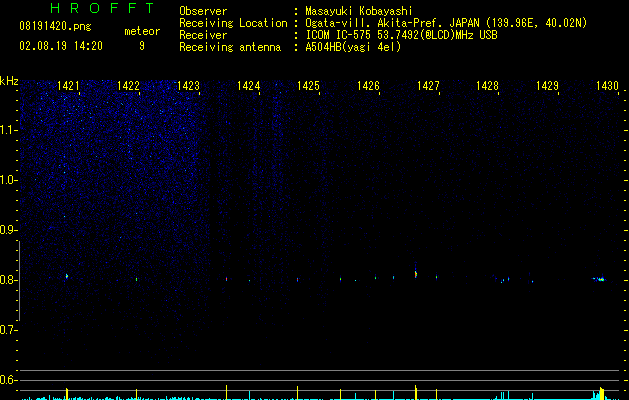The image size is (629, 400).
Task: Click the 1428 time axis label
Action: tap(487, 85)
